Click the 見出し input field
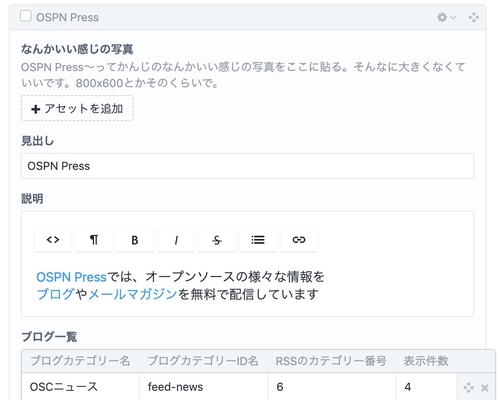Image resolution: width=500 pixels, height=400 pixels. (247, 166)
